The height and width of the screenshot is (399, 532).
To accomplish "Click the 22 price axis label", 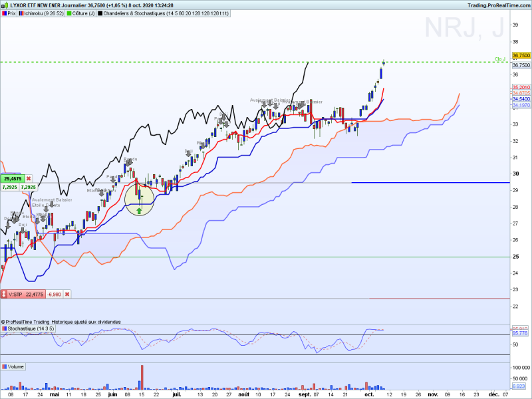I will pos(515,307).
